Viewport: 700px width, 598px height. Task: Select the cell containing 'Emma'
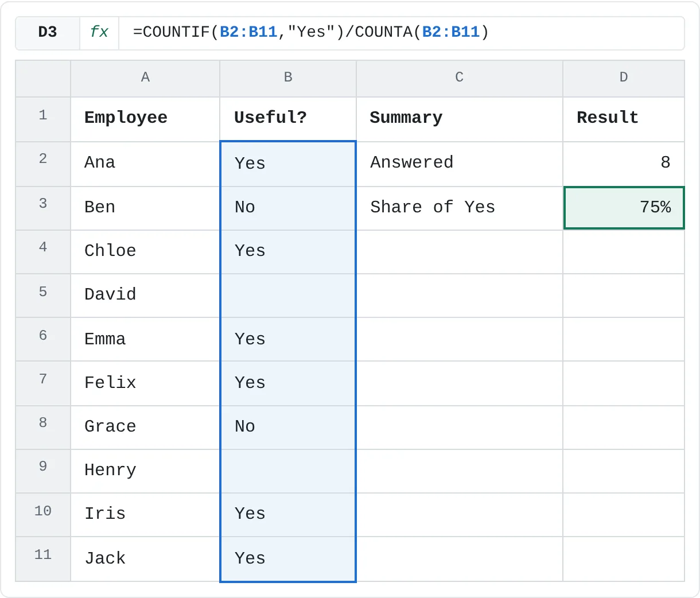point(145,339)
